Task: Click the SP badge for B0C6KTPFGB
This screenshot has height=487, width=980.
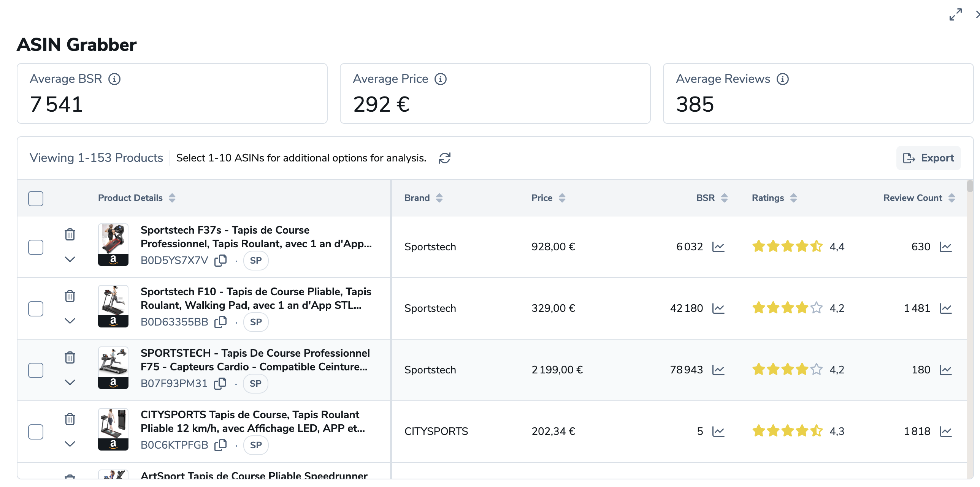Action: click(256, 445)
